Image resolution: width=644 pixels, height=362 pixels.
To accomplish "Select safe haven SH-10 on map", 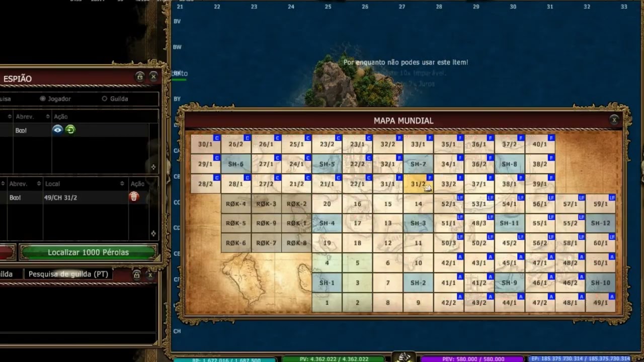I will [601, 283].
